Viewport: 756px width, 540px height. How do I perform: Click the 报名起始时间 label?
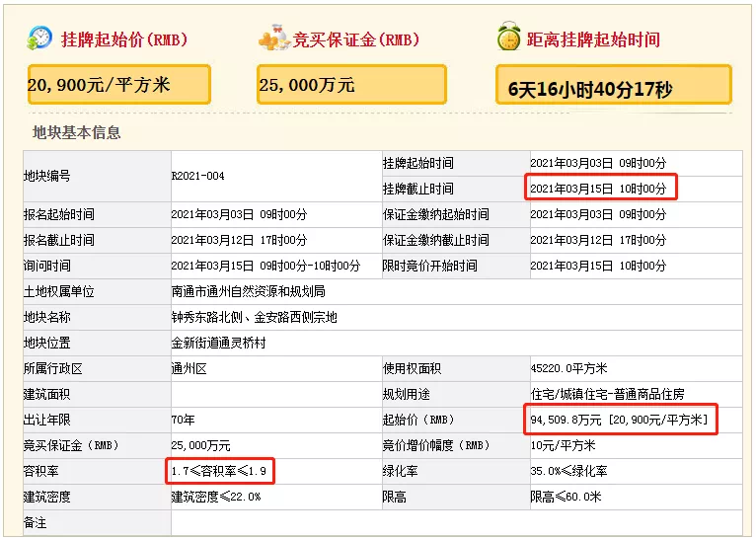pos(59,214)
